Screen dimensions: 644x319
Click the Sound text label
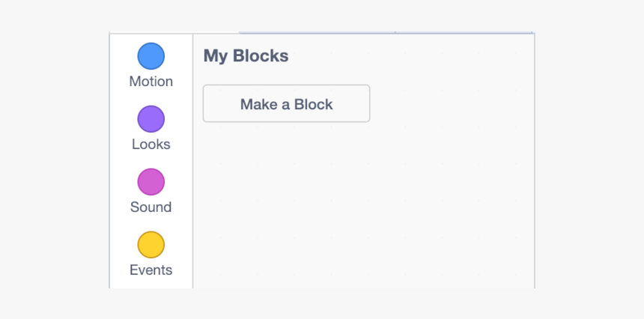click(x=151, y=207)
